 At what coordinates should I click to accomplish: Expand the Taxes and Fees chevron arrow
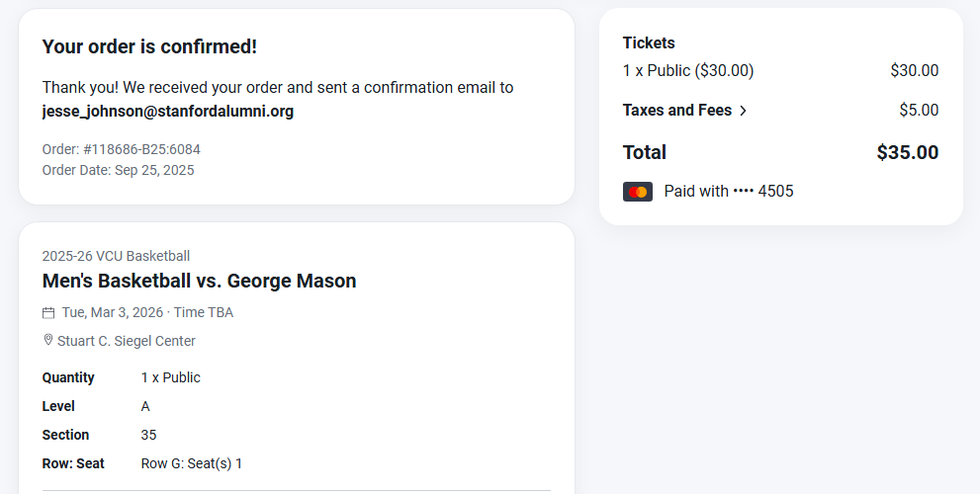(744, 111)
